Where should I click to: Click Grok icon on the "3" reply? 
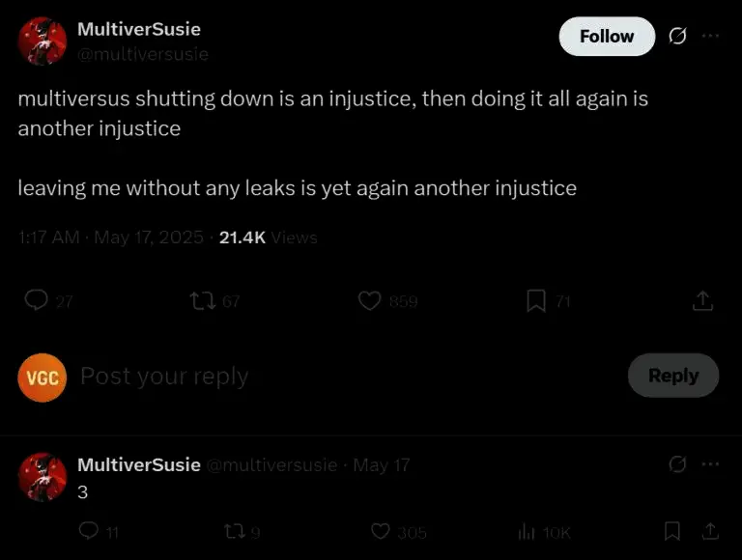pyautogui.click(x=677, y=464)
